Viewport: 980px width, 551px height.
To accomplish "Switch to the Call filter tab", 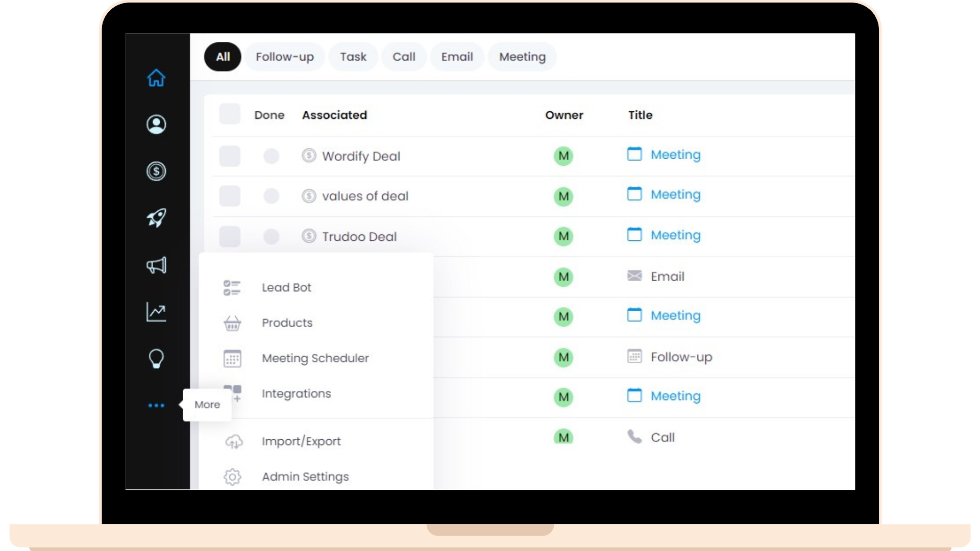I will point(403,57).
